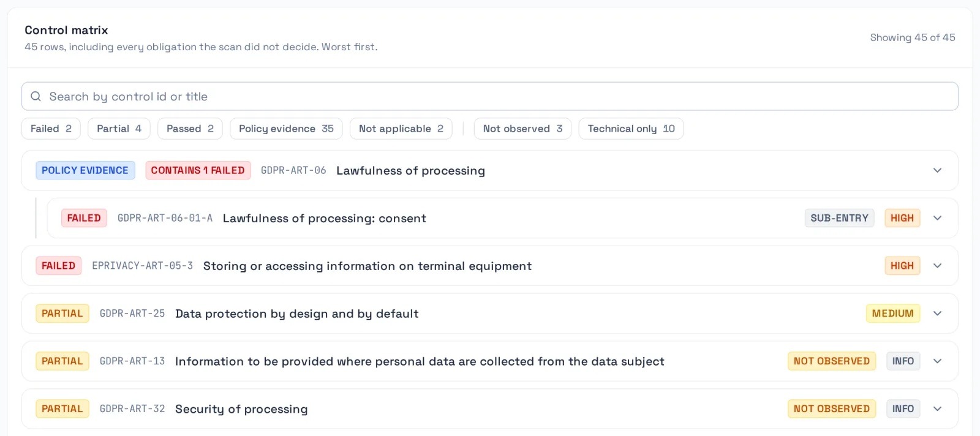980x436 pixels.
Task: Click PARTIAL badge on GDPR-ART-32 row
Action: pos(62,409)
